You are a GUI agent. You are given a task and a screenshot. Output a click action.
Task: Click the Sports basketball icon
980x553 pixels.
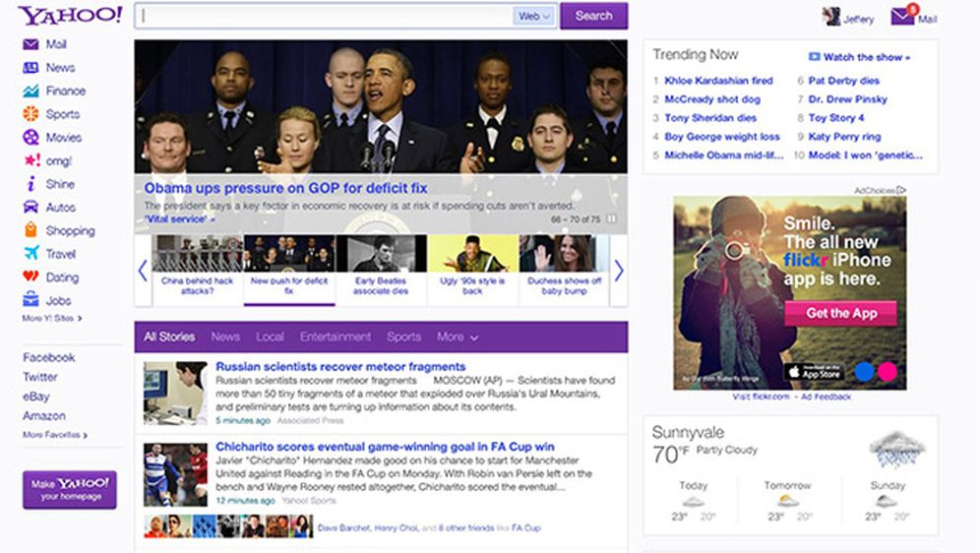point(31,114)
